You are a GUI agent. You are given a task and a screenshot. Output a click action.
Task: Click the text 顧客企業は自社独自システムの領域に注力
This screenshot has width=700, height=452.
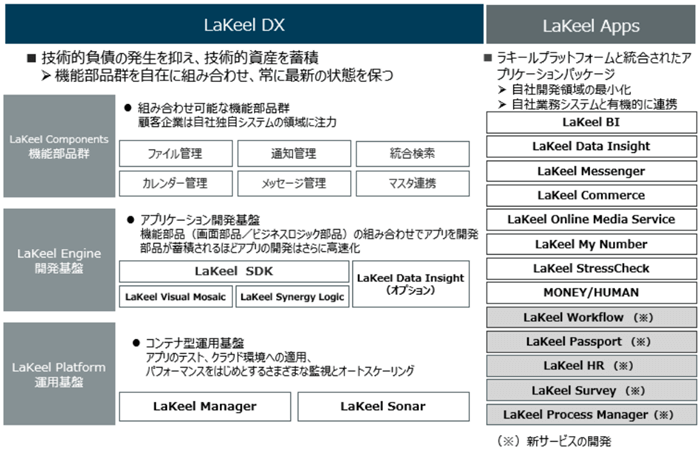237,122
